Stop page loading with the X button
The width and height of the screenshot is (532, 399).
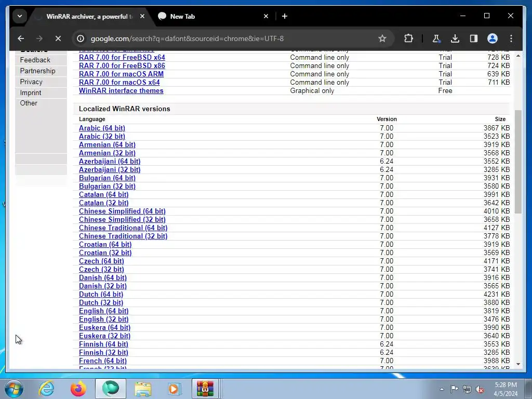tap(58, 38)
